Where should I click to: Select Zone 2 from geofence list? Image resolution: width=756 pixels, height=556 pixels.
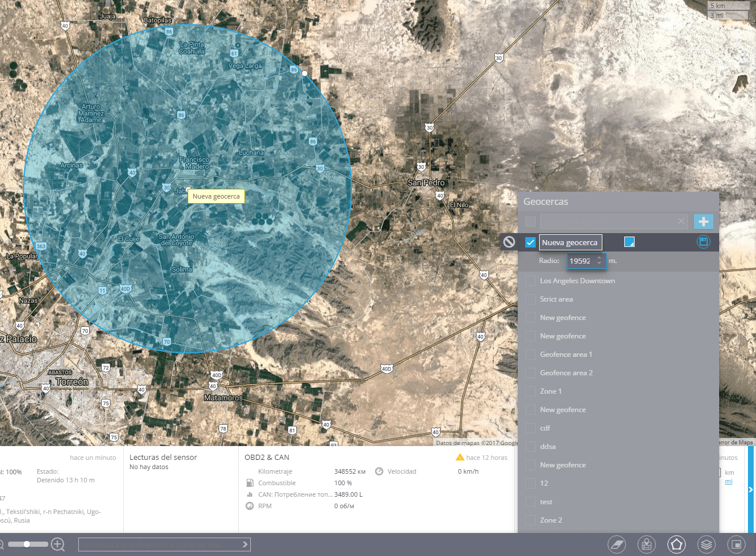click(x=551, y=520)
